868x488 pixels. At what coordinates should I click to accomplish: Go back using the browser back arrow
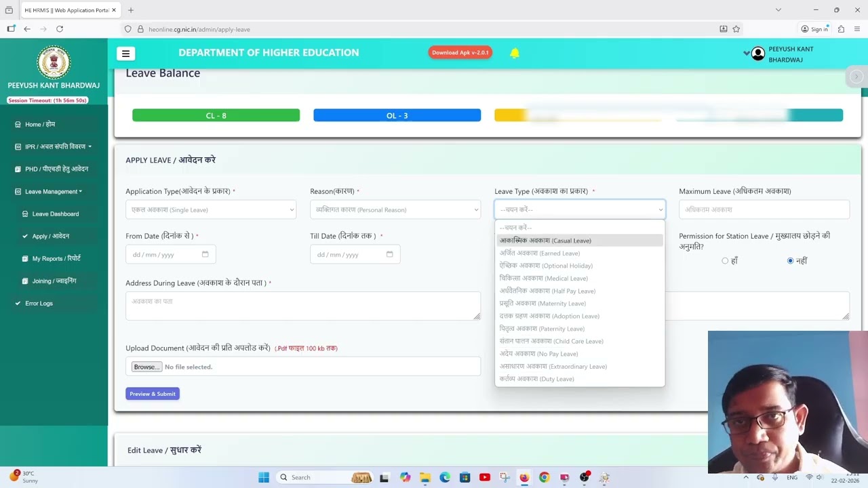pyautogui.click(x=27, y=29)
